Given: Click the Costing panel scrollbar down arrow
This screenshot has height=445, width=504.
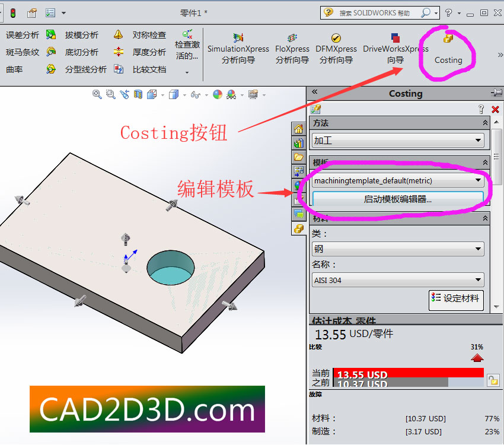Looking at the screenshot, I should tap(496, 307).
